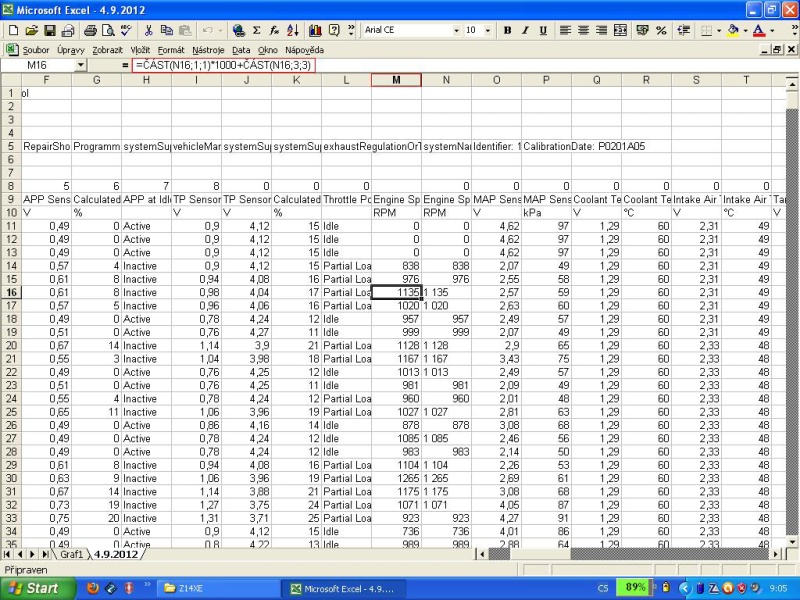Open the Name Box dropdown arrow
The image size is (800, 600).
[81, 65]
